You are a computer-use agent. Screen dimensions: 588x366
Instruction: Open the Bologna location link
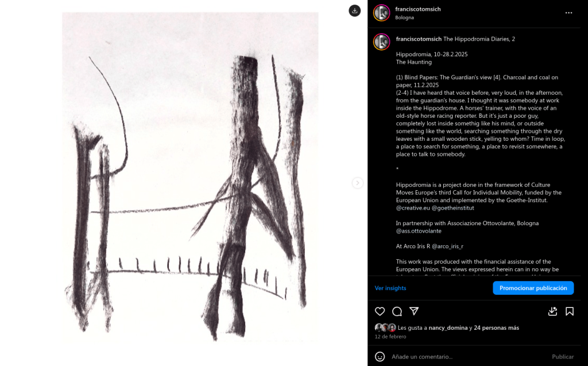pos(404,18)
